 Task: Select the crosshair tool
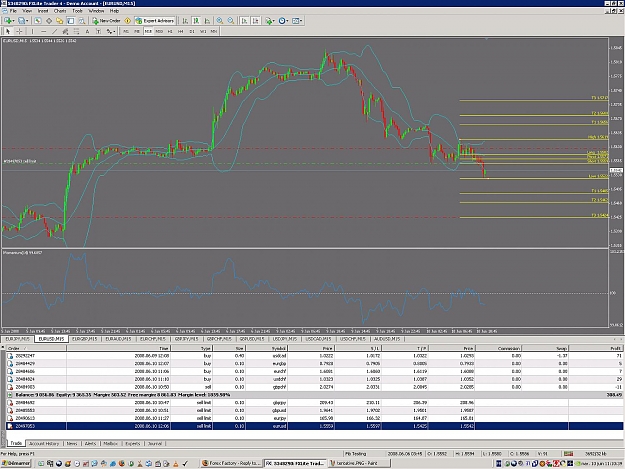pos(19,31)
